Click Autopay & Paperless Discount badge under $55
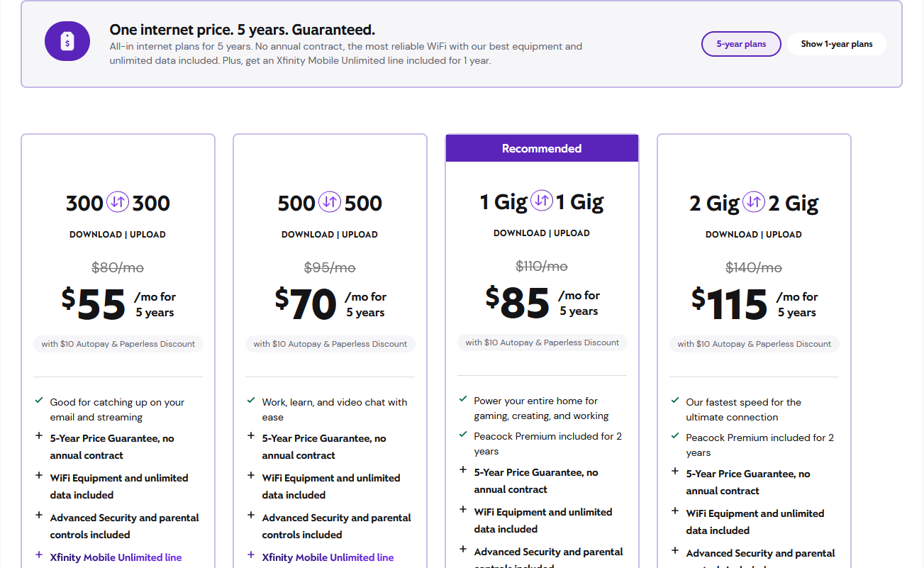Viewport: 924px width, 568px height. click(x=118, y=344)
